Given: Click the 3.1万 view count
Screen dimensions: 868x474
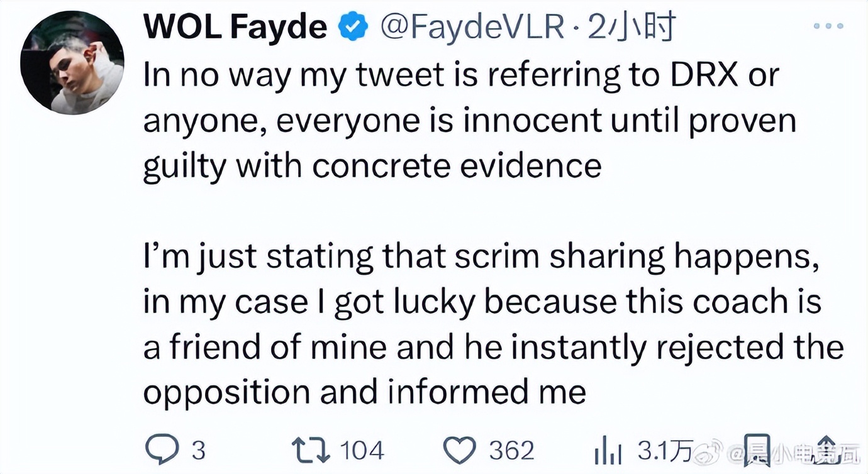Looking at the screenshot, I should (664, 450).
